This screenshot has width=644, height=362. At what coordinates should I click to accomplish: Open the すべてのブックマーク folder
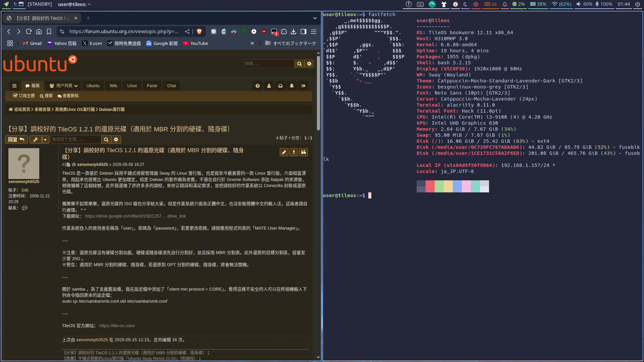coord(290,43)
